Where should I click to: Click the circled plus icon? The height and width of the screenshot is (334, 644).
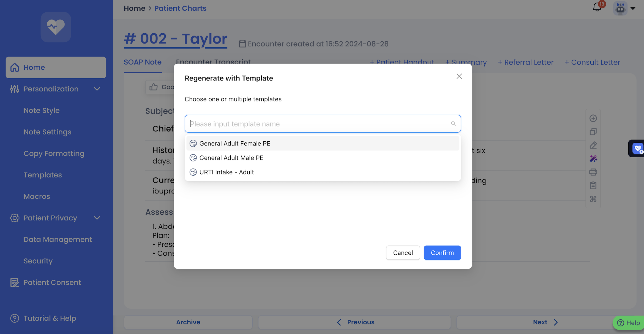593,118
